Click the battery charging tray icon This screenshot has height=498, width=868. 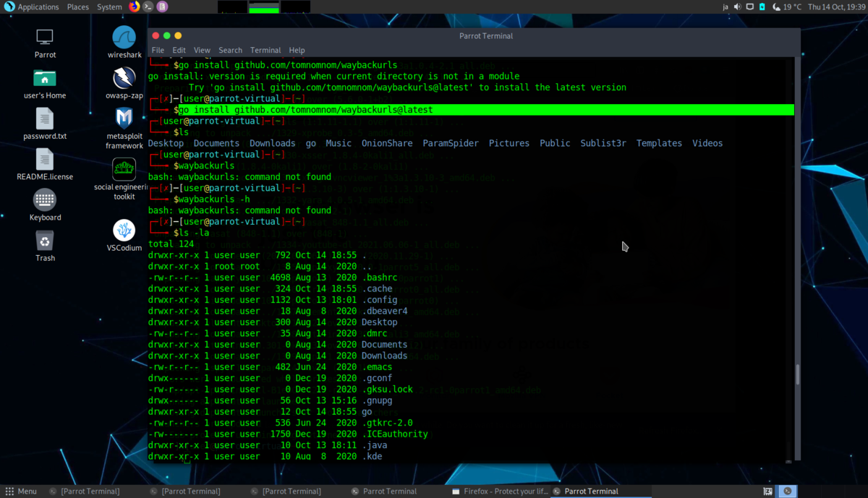pos(762,7)
